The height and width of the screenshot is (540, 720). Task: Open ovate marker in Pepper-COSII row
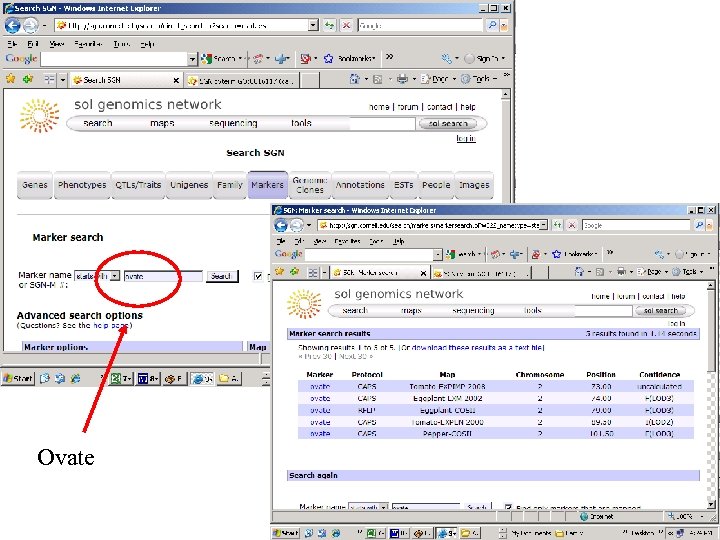(320, 433)
